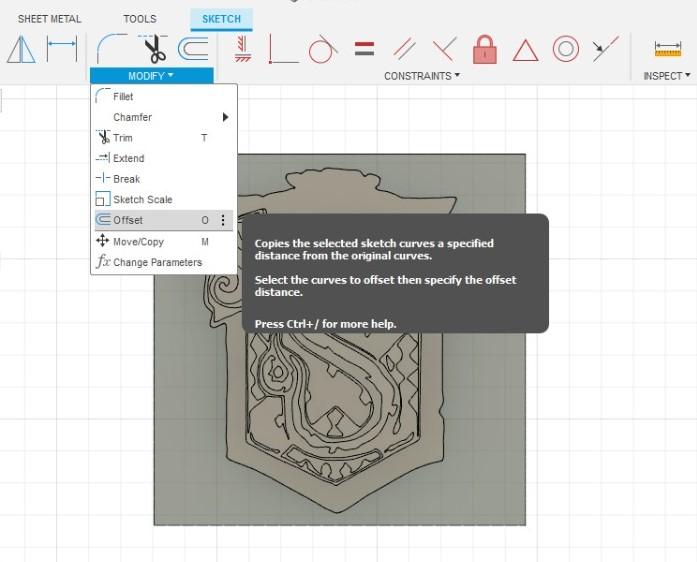Choose Break from Modify menu
The width and height of the screenshot is (697, 562).
coord(164,179)
